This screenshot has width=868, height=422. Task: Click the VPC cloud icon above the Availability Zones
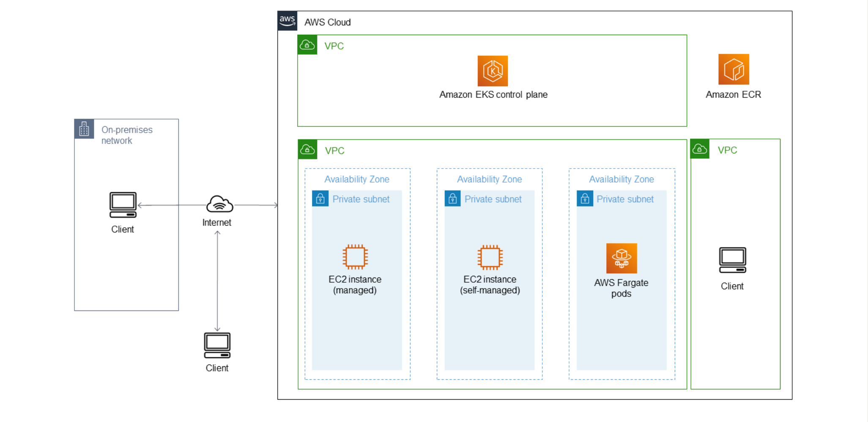click(x=308, y=150)
